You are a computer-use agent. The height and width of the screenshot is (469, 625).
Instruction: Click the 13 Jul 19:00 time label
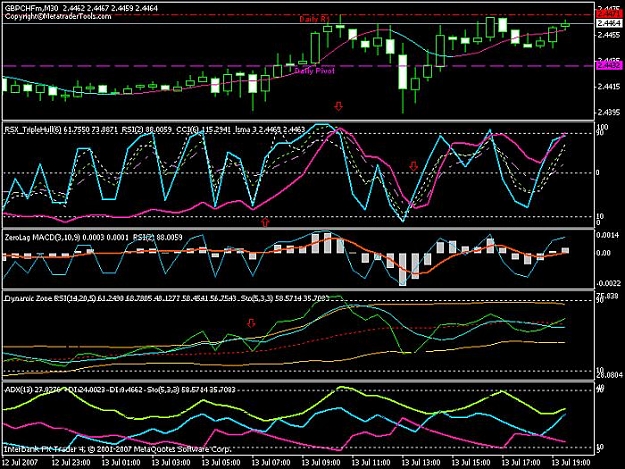tap(571, 463)
